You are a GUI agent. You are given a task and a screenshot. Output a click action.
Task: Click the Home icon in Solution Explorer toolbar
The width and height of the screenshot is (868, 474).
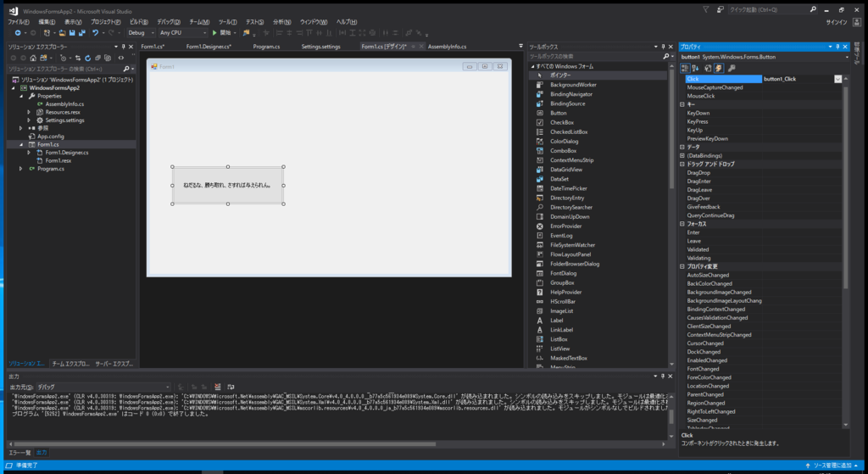tap(33, 58)
